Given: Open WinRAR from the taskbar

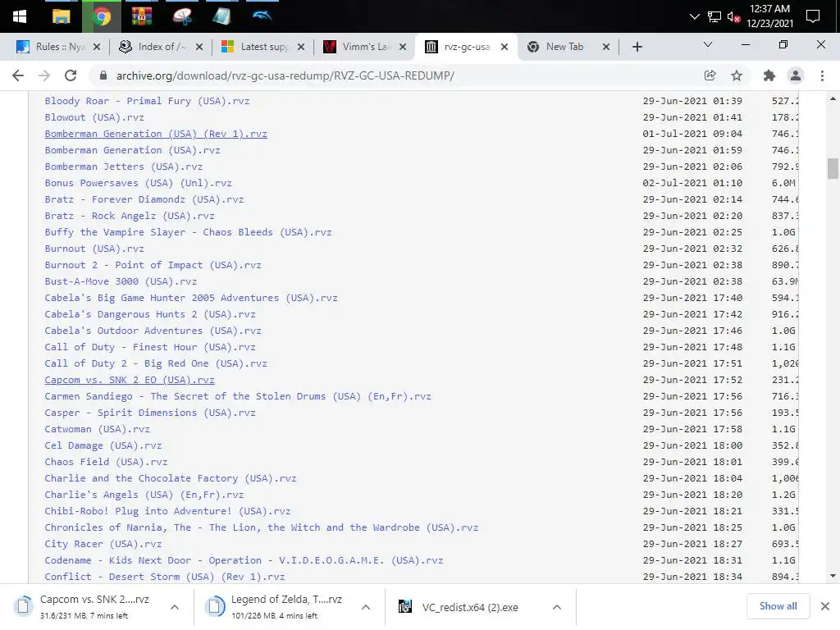Looking at the screenshot, I should pos(141,16).
